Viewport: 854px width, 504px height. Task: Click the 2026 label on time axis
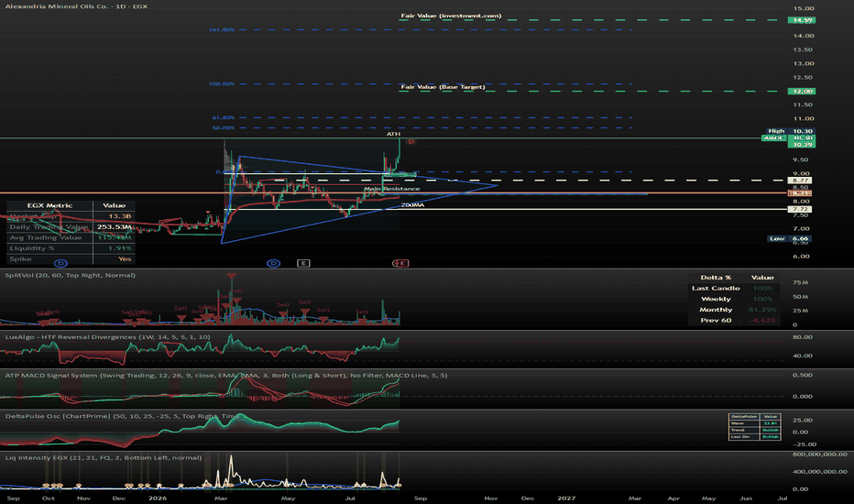[158, 498]
